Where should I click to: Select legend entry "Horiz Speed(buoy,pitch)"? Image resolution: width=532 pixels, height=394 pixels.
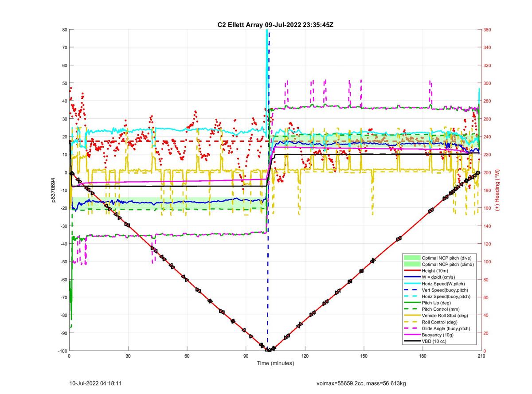click(x=446, y=296)
